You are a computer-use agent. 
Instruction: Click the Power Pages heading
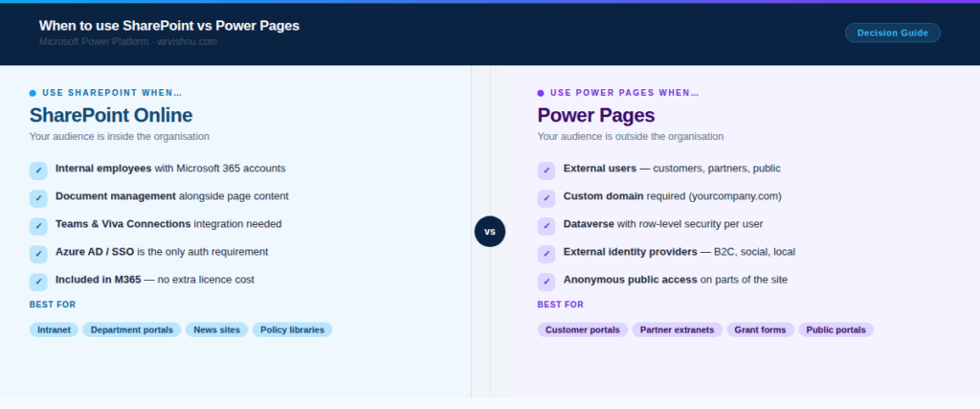(596, 115)
